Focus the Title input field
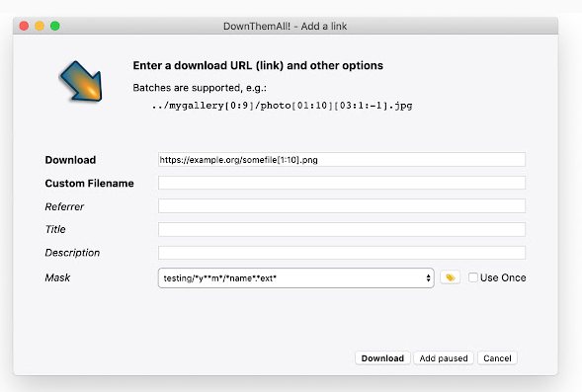 pos(342,229)
